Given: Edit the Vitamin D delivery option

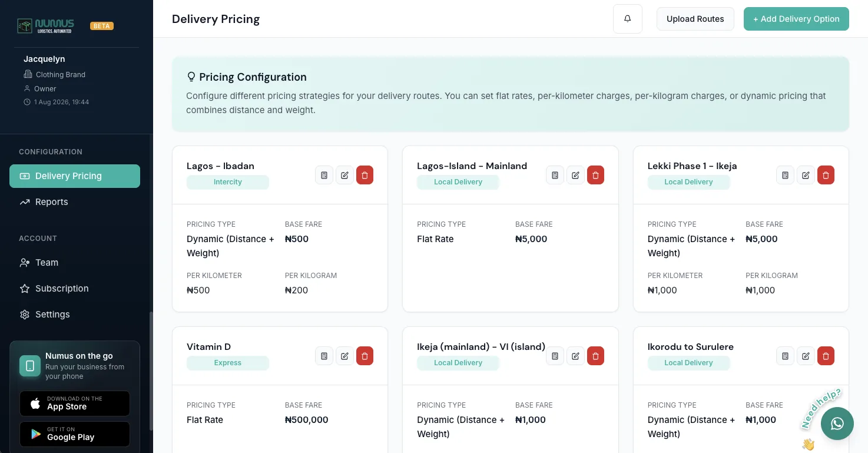Looking at the screenshot, I should coord(344,356).
